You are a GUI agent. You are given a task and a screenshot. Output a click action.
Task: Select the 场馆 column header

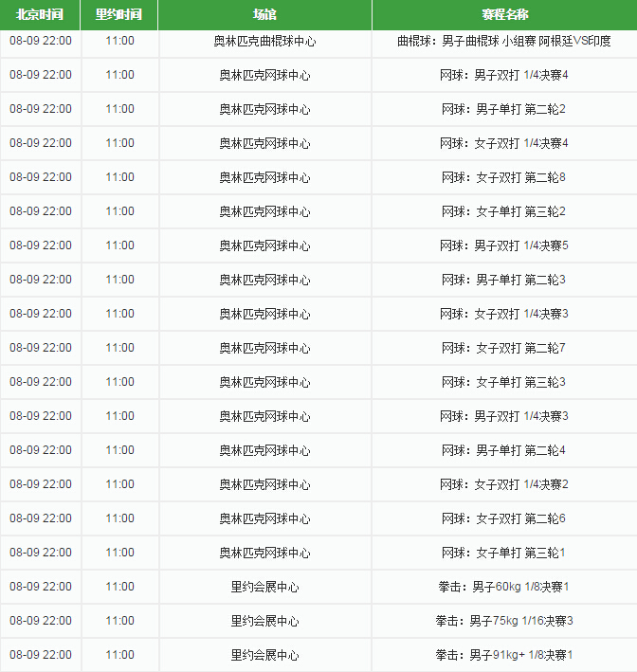pos(264,15)
